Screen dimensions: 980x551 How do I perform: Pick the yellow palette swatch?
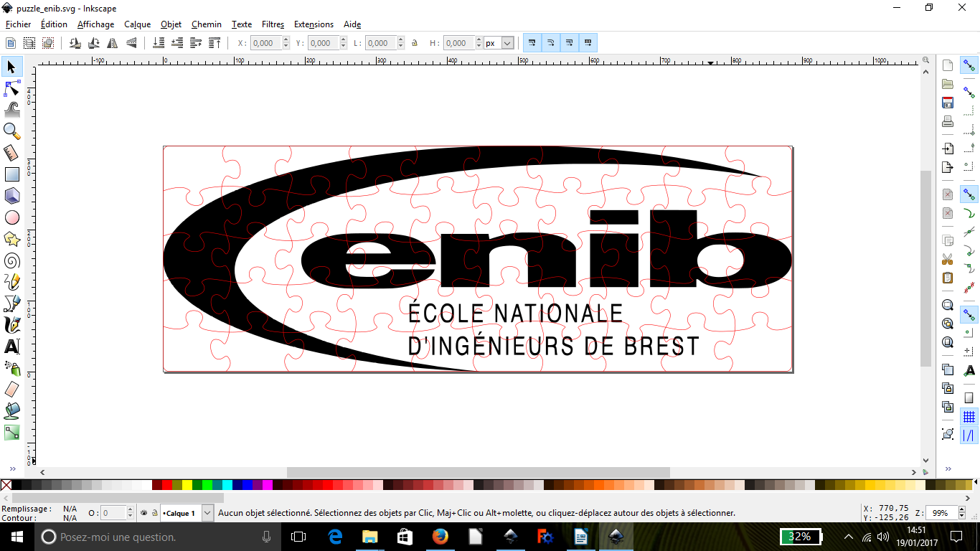tap(187, 486)
